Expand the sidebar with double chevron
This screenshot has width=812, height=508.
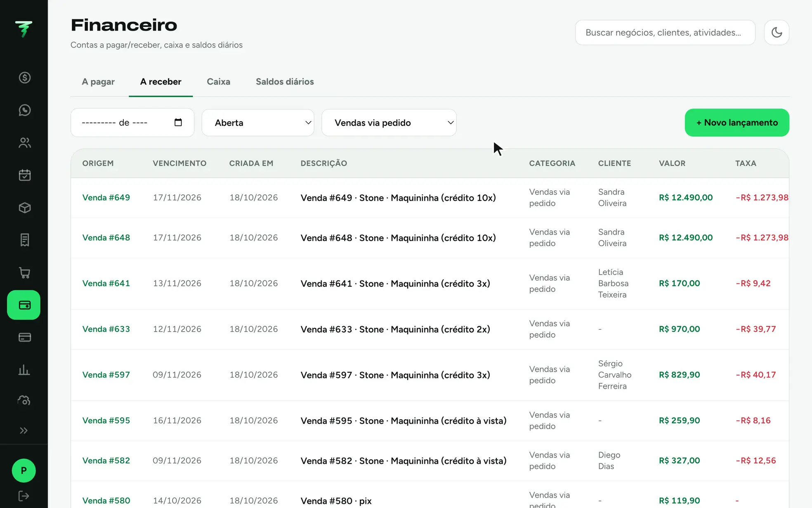click(24, 431)
